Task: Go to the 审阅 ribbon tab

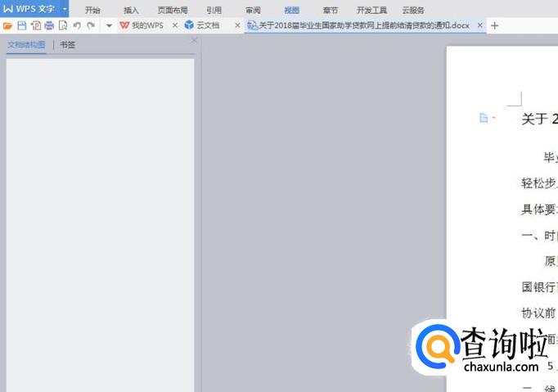Action: pos(253,11)
